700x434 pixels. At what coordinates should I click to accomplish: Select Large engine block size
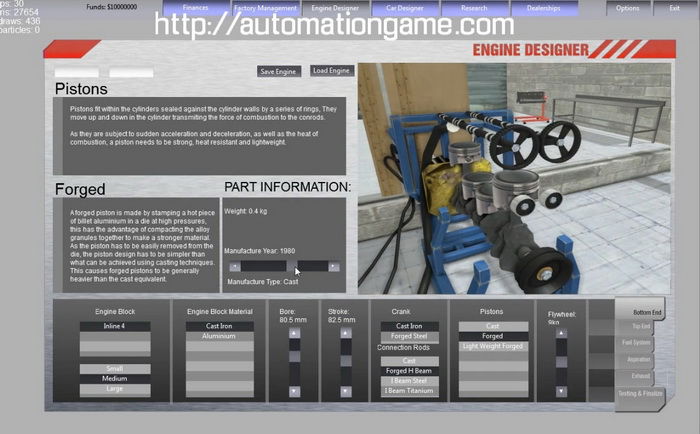click(x=115, y=389)
